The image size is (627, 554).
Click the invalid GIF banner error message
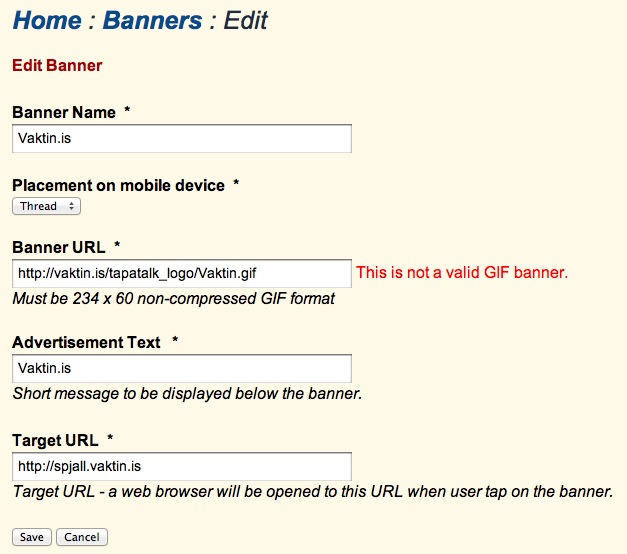tap(462, 272)
